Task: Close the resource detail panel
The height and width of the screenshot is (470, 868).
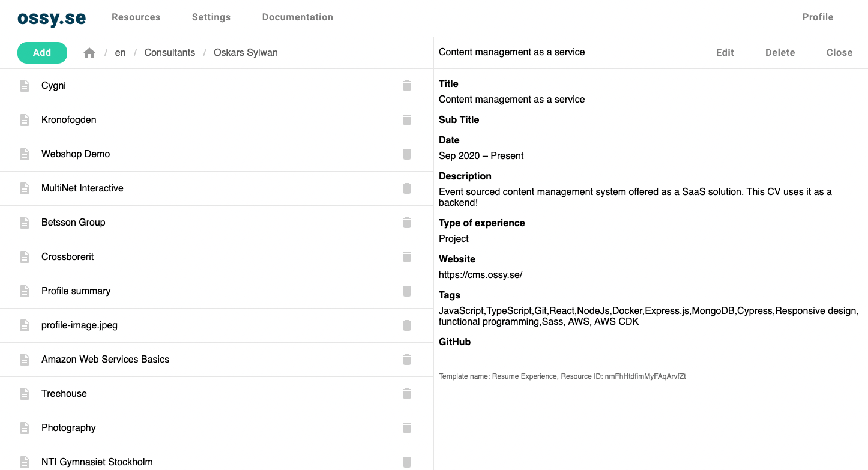Action: click(x=839, y=53)
